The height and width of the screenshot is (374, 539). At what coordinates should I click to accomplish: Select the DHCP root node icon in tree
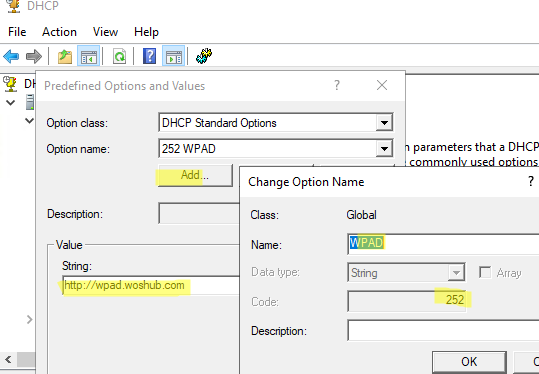click(x=10, y=84)
